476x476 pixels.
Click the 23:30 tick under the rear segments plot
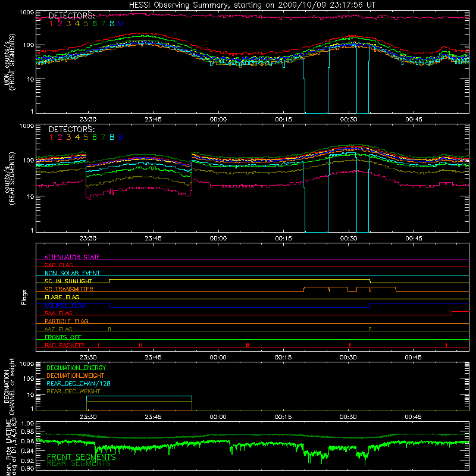(88, 239)
